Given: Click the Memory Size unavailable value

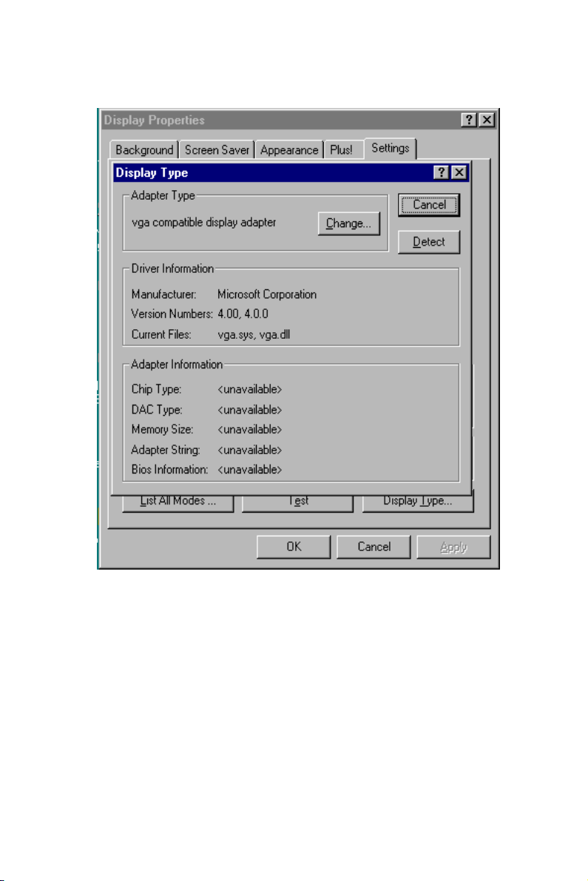Looking at the screenshot, I should point(250,430).
